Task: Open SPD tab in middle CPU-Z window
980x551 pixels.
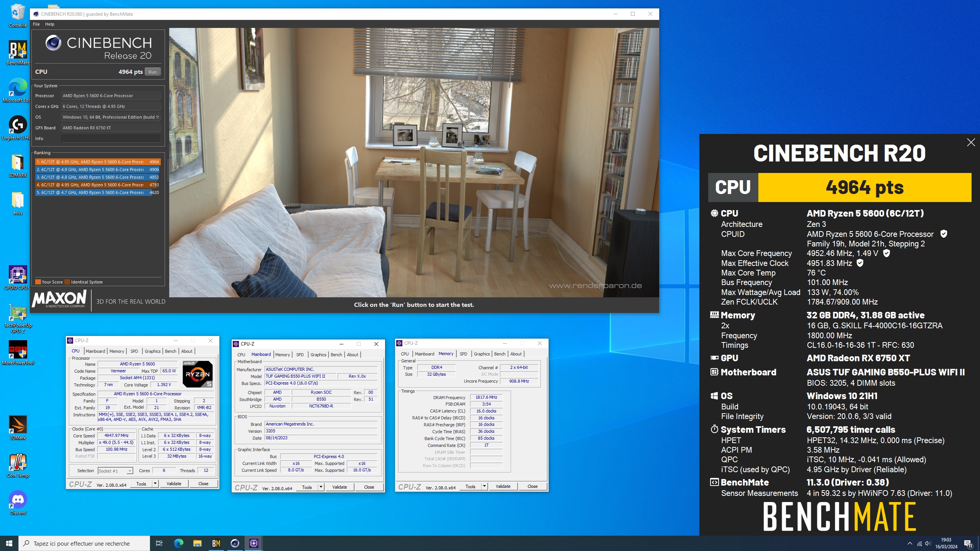Action: pos(300,355)
